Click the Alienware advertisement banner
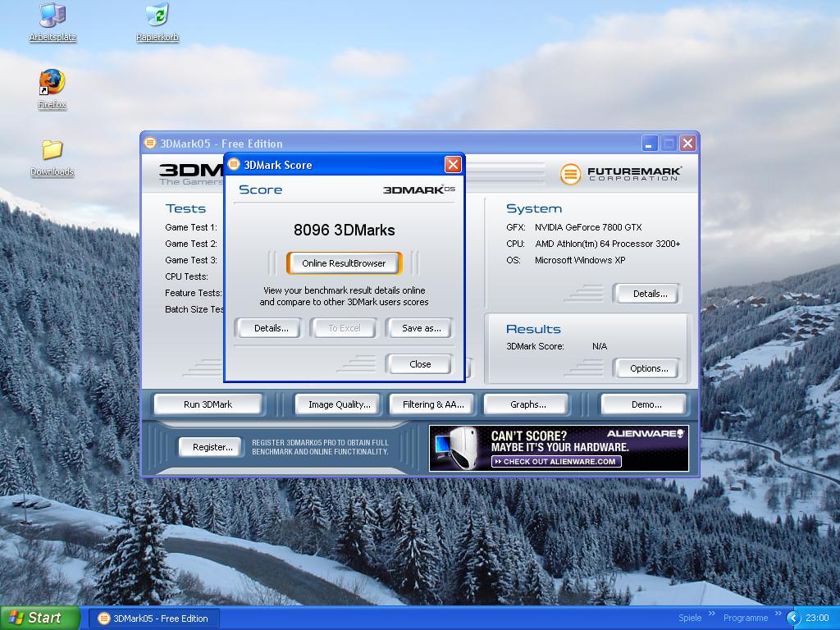840x630 pixels. coord(559,449)
